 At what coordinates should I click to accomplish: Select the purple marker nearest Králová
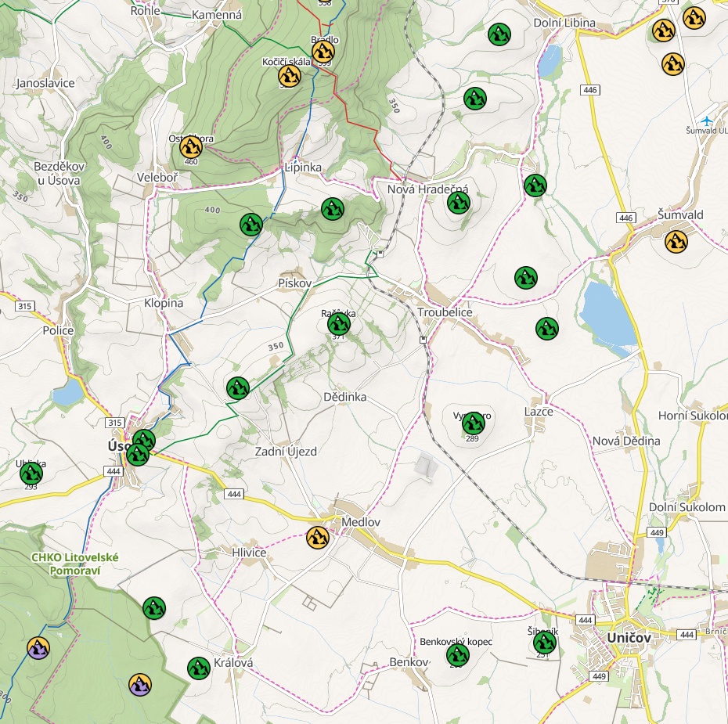[x=140, y=685]
